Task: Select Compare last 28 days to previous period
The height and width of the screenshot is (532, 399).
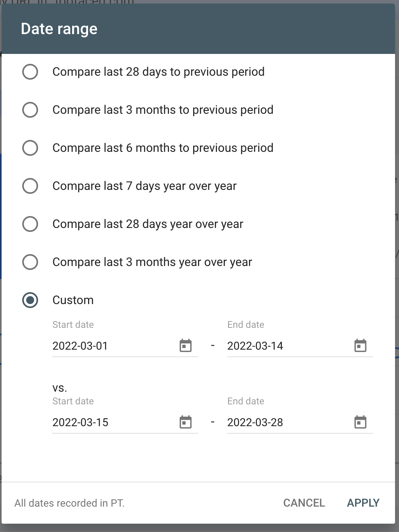Action: [30, 72]
